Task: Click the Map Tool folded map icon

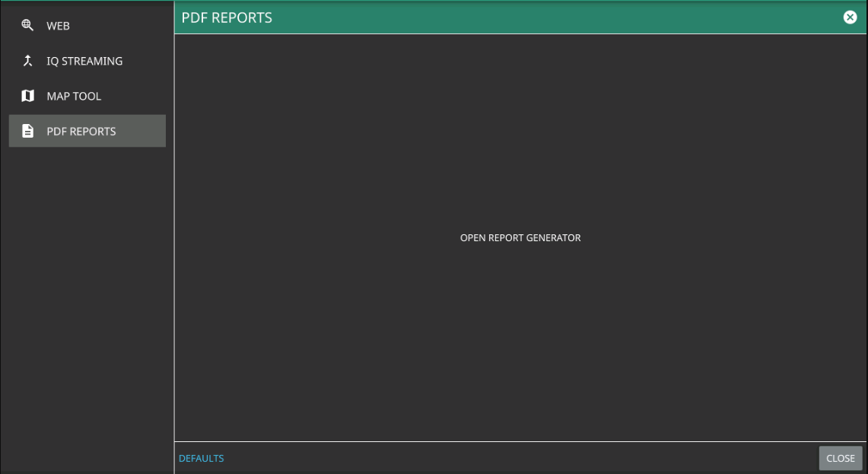Action: click(x=27, y=96)
